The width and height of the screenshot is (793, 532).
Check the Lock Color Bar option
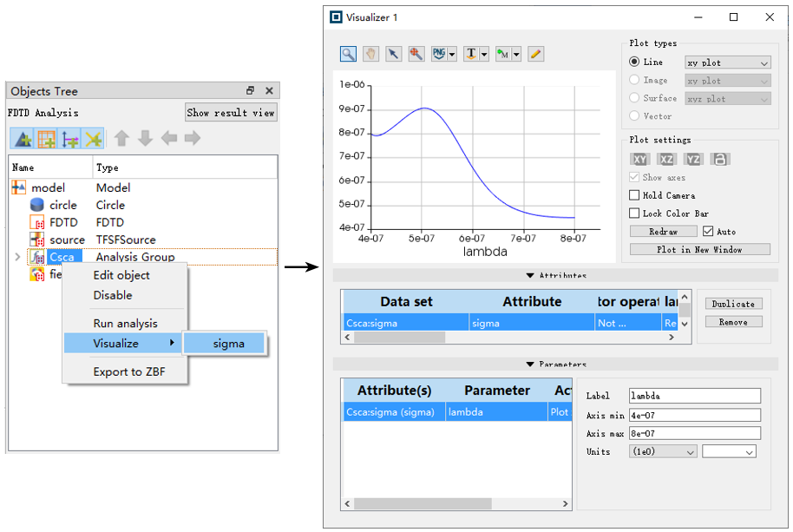[x=634, y=213]
